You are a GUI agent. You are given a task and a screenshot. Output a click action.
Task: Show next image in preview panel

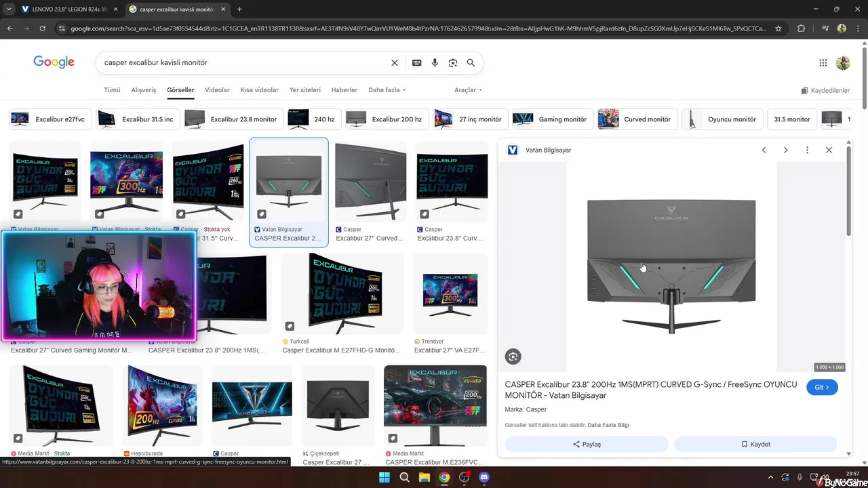[x=785, y=150]
